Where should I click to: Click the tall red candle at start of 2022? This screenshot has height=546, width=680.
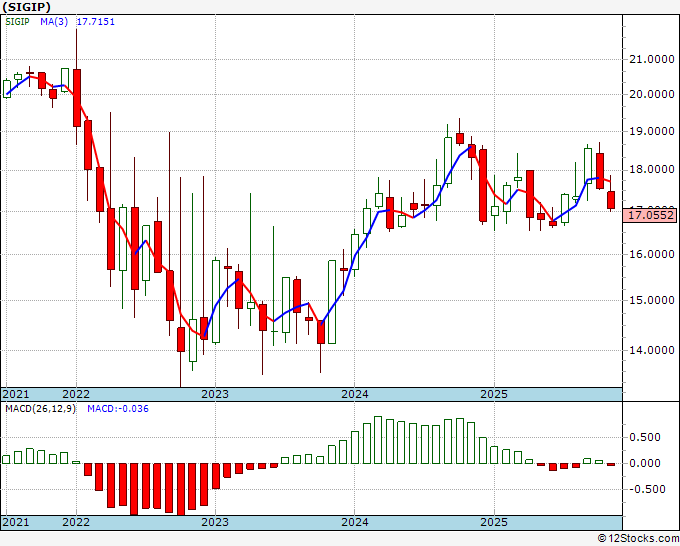pos(77,98)
